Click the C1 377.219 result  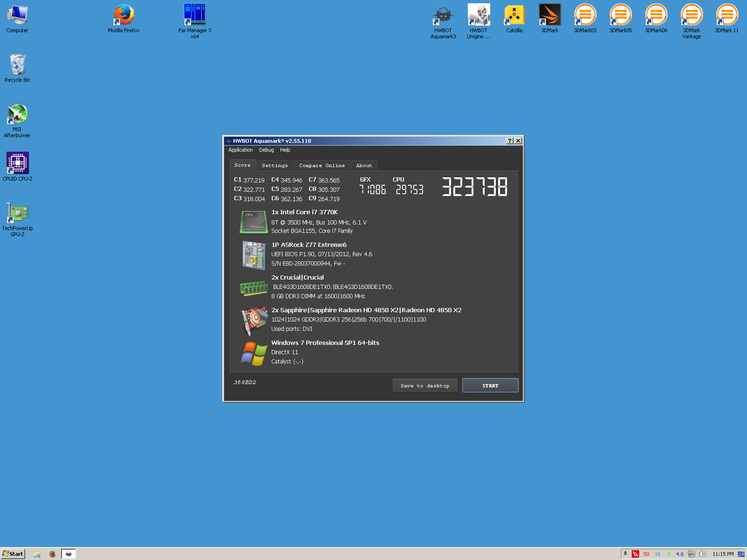pos(249,180)
